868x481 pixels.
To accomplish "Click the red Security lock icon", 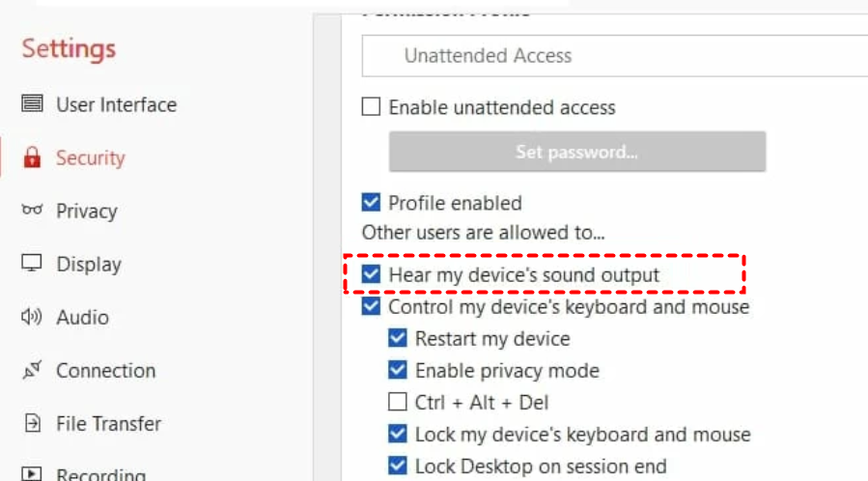I will (x=33, y=157).
